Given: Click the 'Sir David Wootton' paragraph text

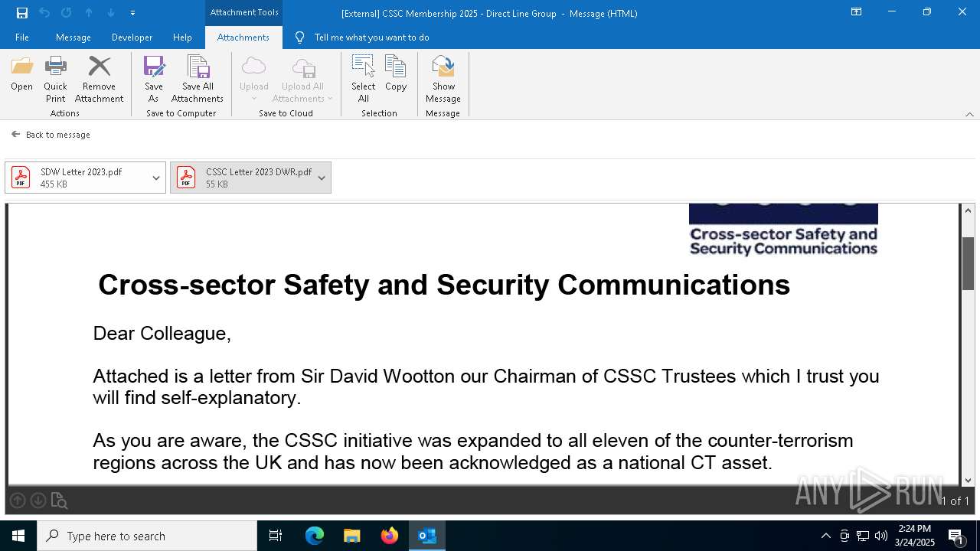Looking at the screenshot, I should click(x=486, y=387).
